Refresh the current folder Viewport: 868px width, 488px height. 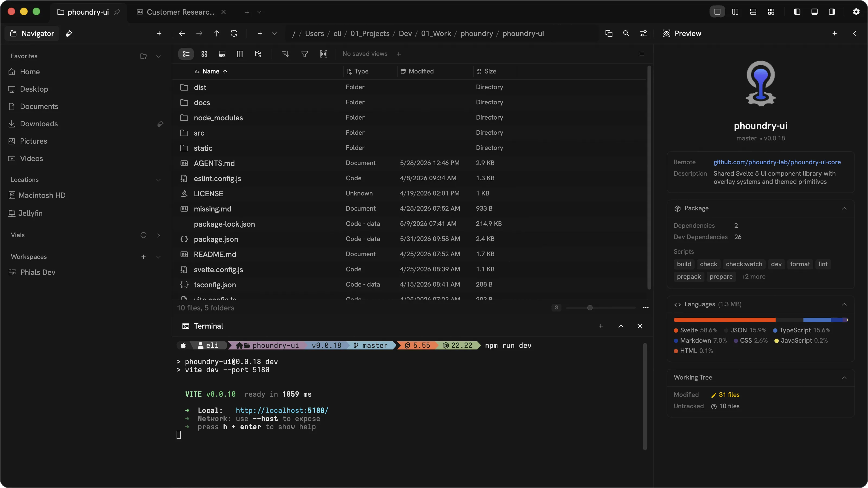[x=234, y=33]
